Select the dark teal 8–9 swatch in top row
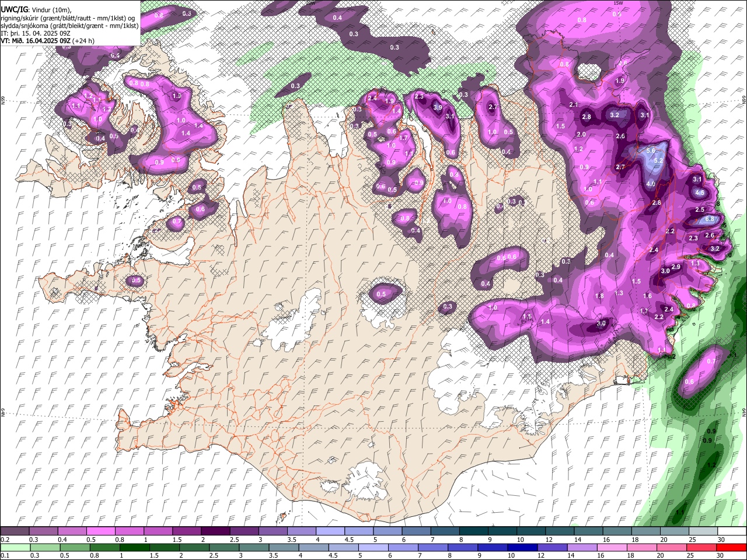The height and width of the screenshot is (560, 747). pyautogui.click(x=474, y=531)
